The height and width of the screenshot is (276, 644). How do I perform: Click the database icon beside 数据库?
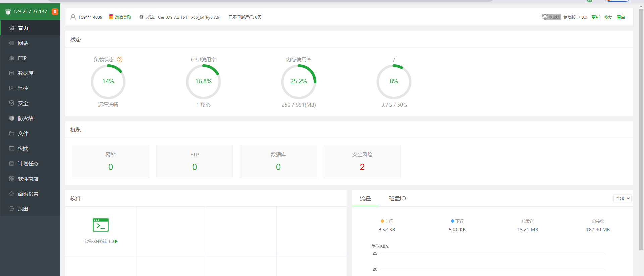click(12, 73)
